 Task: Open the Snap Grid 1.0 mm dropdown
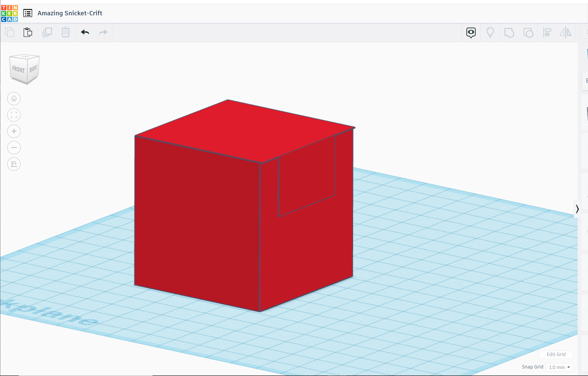click(559, 367)
